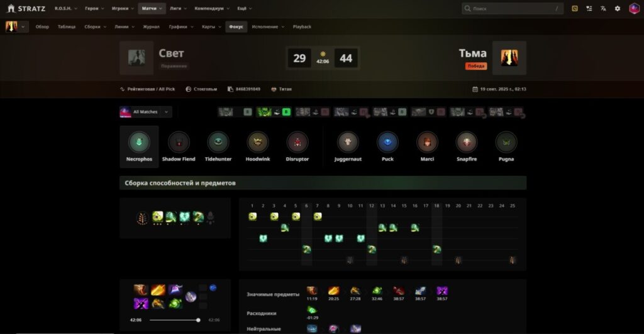The width and height of the screenshot is (644, 334).
Task: Click the language translation icon
Action: 603,9
